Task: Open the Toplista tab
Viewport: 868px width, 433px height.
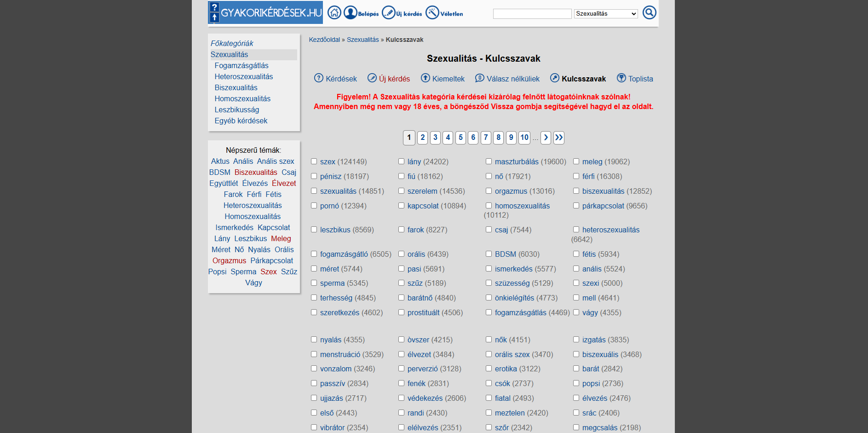Action: [x=641, y=79]
